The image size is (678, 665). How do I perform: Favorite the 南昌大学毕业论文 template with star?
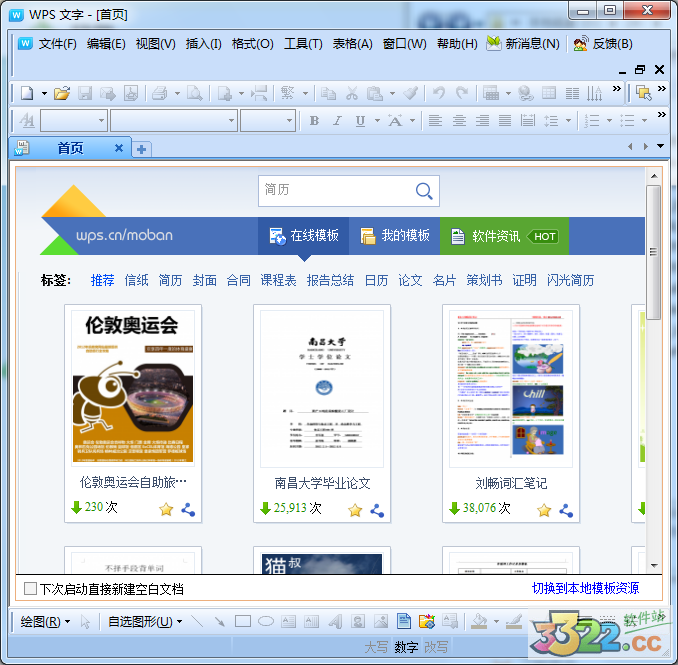click(355, 510)
